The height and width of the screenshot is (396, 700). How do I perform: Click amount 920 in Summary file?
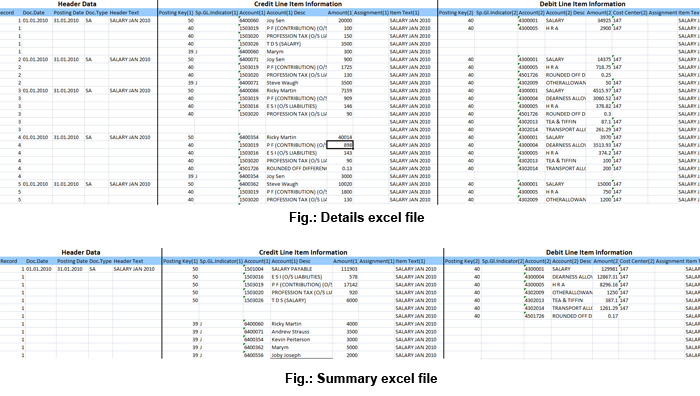point(353,293)
